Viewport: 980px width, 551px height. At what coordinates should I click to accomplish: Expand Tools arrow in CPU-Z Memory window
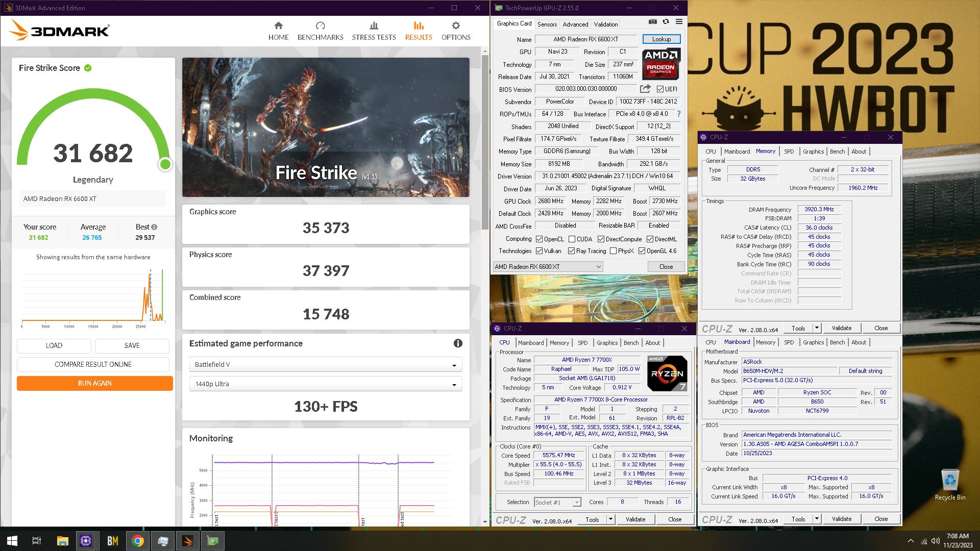click(x=817, y=328)
